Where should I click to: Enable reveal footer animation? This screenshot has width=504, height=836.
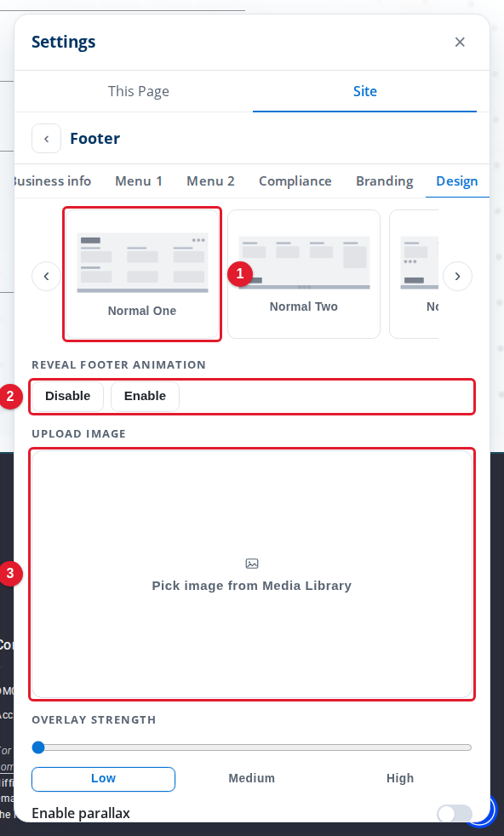(x=145, y=396)
